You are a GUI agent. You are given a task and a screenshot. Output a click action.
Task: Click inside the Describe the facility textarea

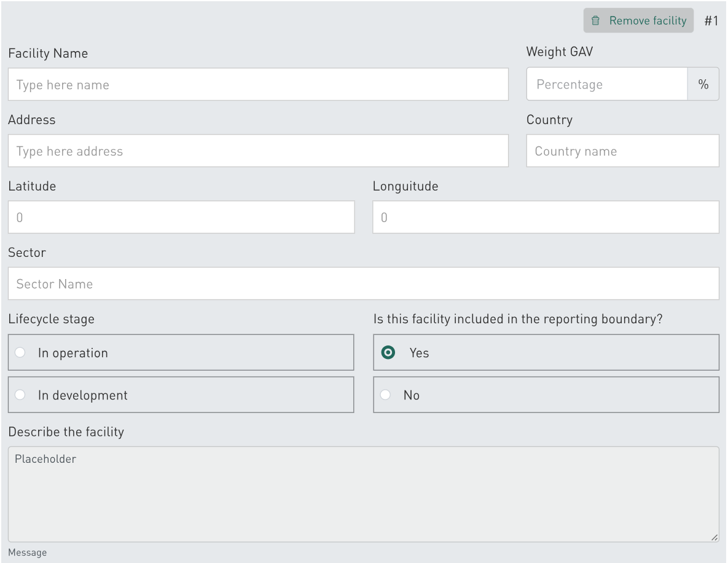pyautogui.click(x=363, y=495)
